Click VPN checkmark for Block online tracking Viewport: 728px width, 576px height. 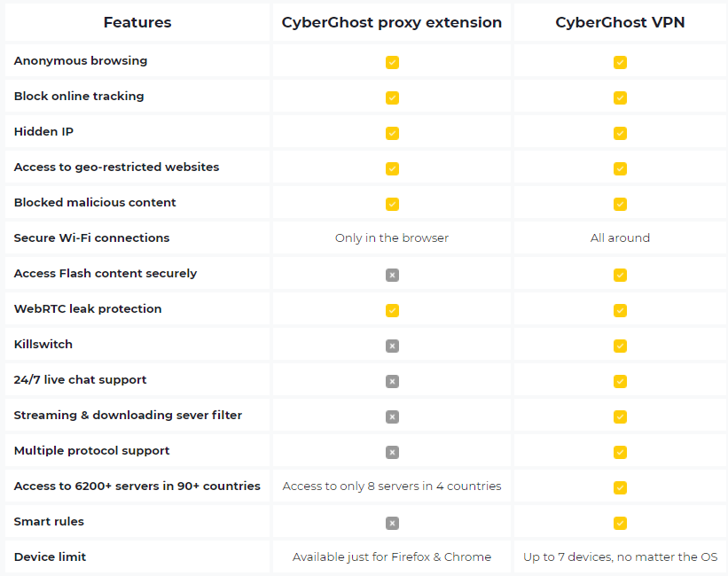pos(620,98)
